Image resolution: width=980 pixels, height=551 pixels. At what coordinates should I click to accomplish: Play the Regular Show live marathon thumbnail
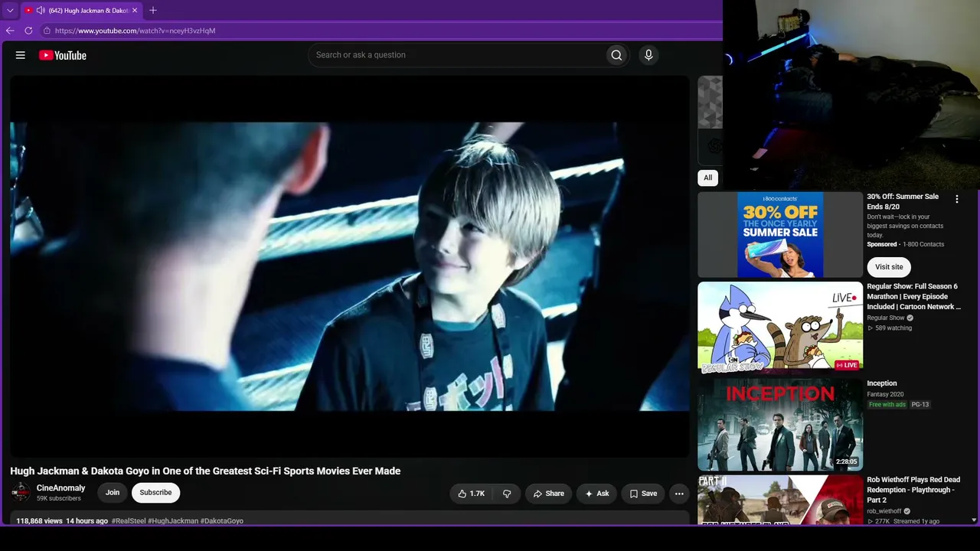click(x=780, y=328)
